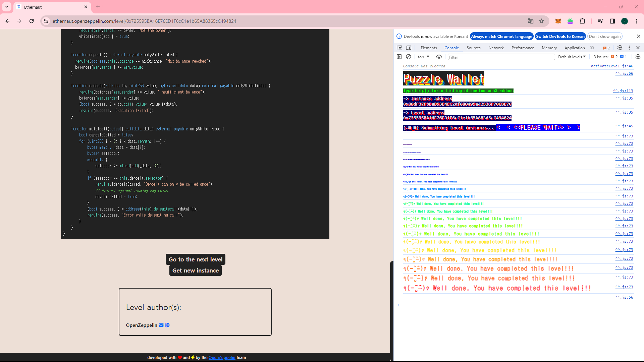Open the Default levels dropdown
644x362 pixels.
point(572,57)
